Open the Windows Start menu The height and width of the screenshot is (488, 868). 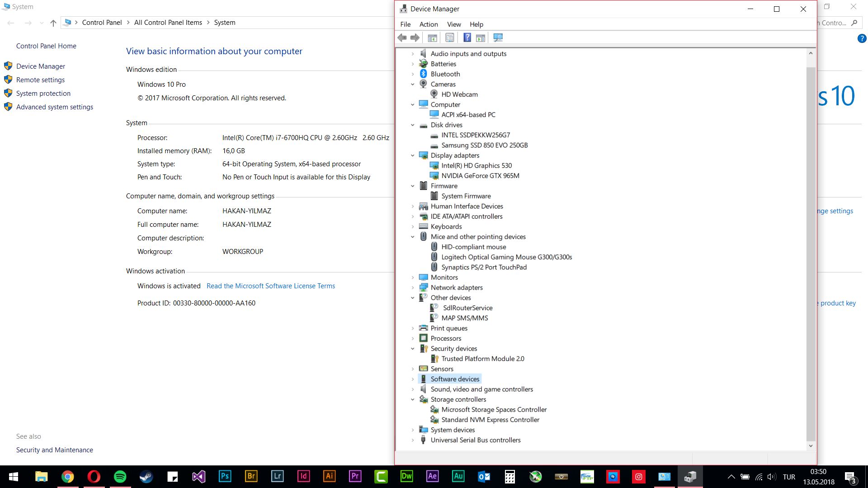[14, 477]
